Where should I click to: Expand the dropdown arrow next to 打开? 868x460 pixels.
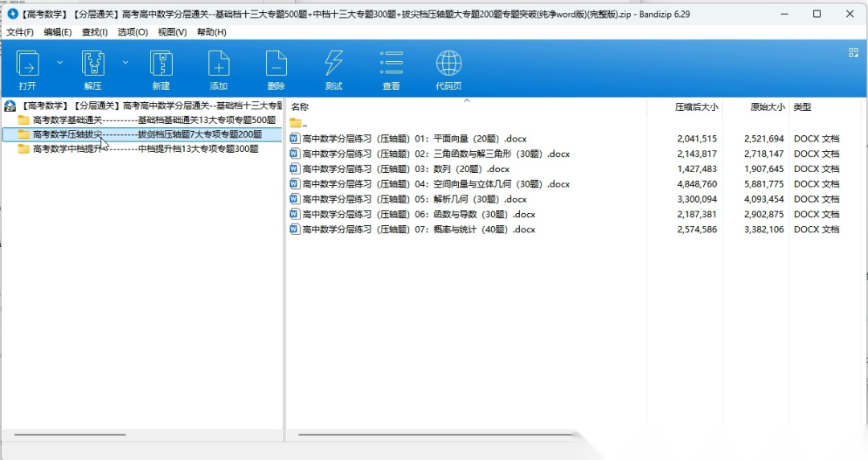coord(59,62)
